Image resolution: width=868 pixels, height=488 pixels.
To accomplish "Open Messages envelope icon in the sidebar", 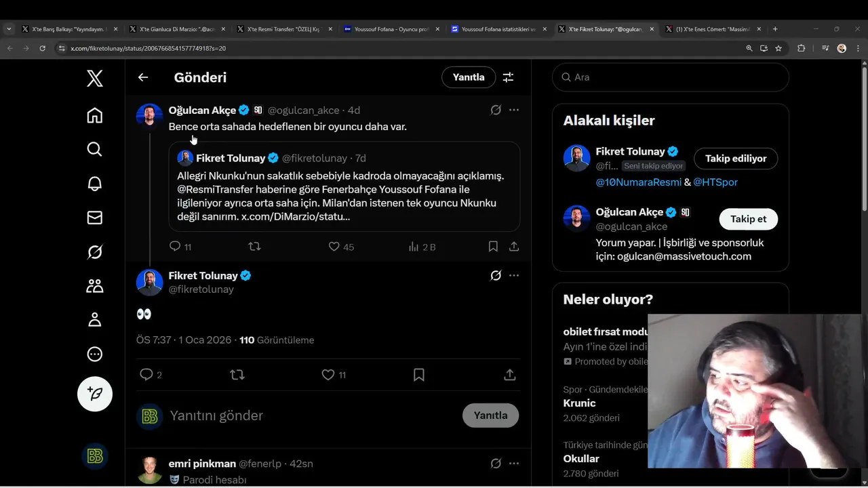I will coord(95,218).
